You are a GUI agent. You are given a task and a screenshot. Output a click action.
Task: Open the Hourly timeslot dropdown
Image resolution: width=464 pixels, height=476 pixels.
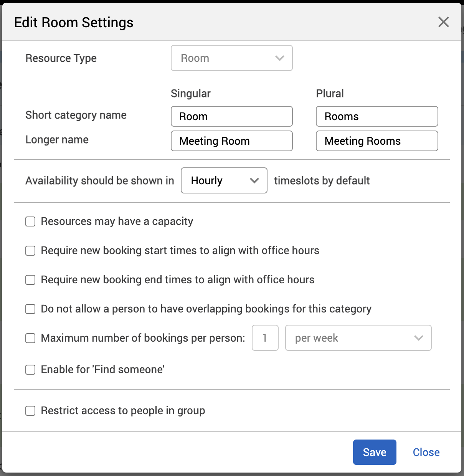[224, 180]
